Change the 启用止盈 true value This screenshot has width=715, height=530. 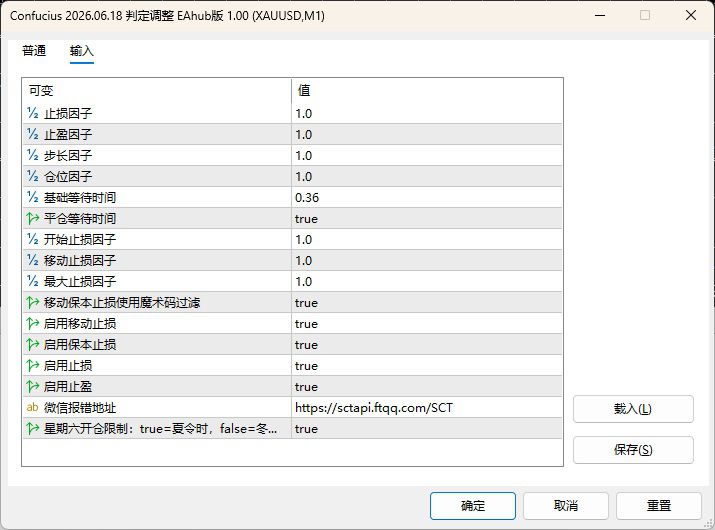pyautogui.click(x=426, y=386)
